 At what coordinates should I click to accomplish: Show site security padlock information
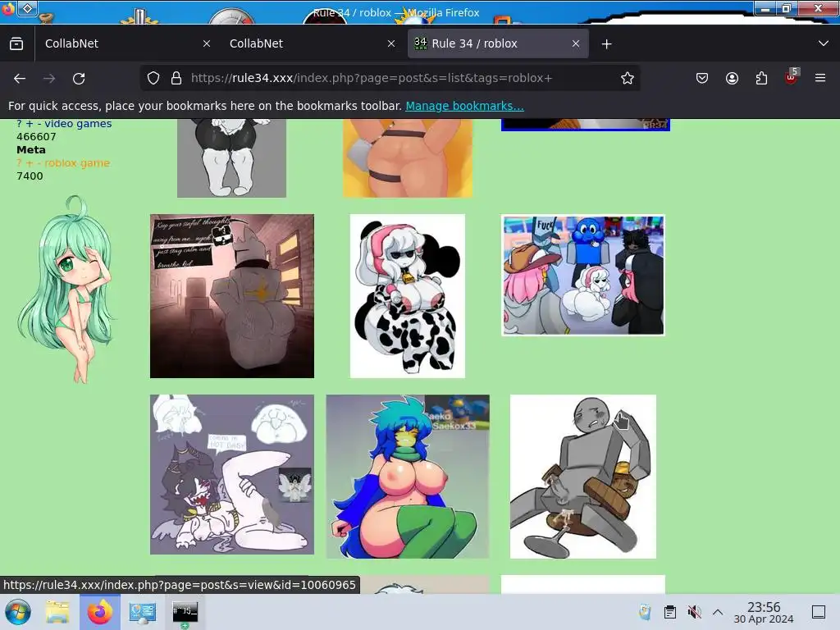tap(176, 78)
